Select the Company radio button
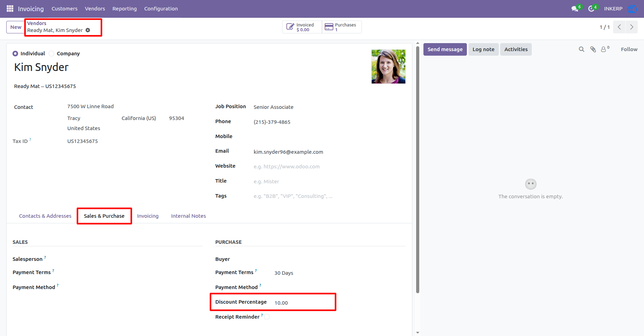 point(51,54)
